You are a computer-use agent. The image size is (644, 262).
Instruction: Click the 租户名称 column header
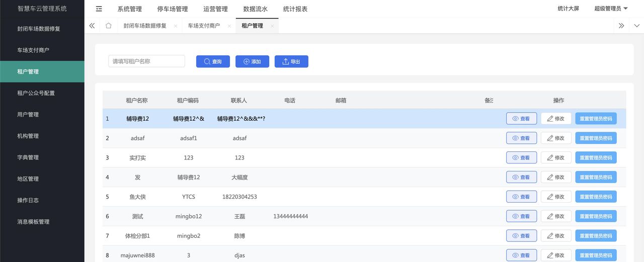click(137, 101)
